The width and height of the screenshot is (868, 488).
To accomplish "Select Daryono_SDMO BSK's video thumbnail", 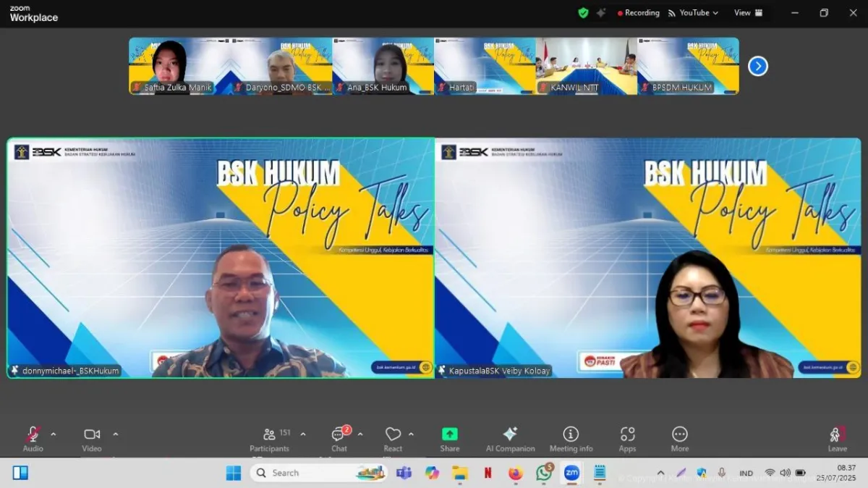I will [281, 66].
